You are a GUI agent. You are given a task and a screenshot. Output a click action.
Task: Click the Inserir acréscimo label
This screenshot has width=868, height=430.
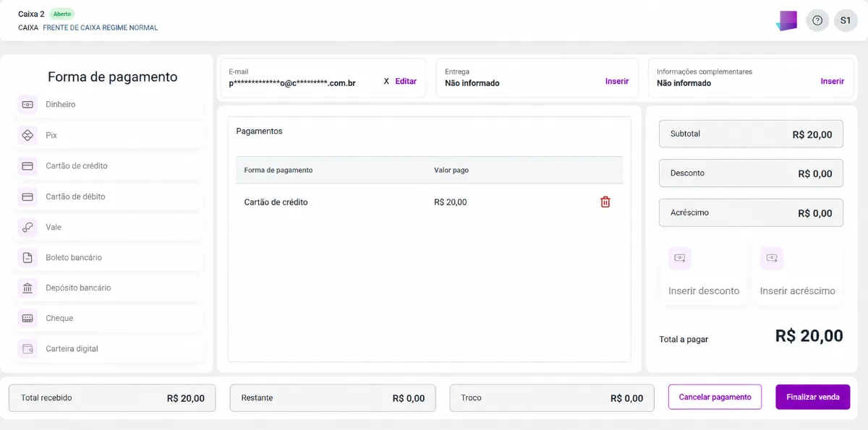(x=798, y=291)
